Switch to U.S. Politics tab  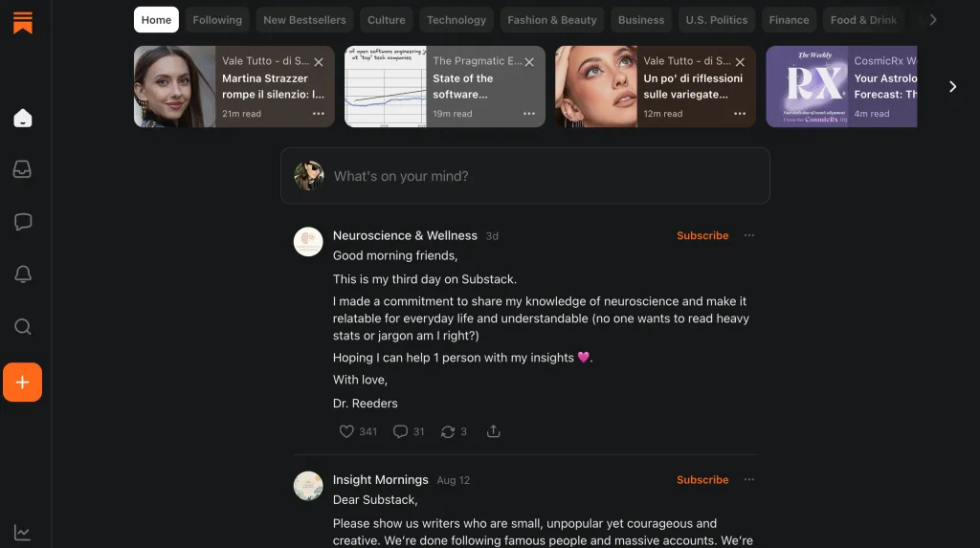click(716, 20)
